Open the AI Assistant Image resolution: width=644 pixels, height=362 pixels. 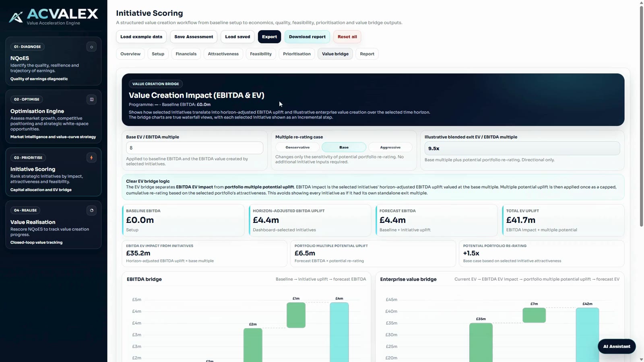pos(617,346)
